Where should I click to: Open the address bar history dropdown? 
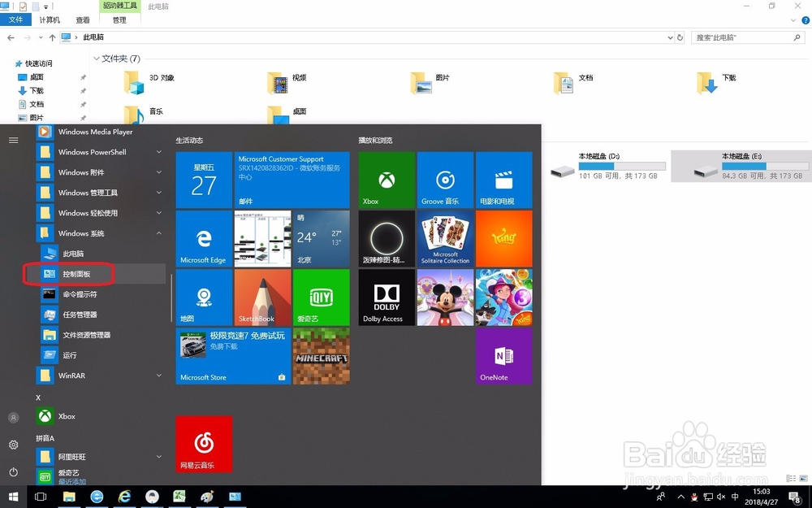click(x=670, y=37)
